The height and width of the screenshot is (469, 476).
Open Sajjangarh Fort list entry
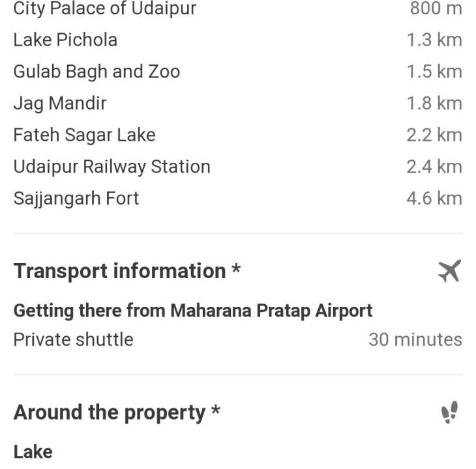click(x=76, y=198)
